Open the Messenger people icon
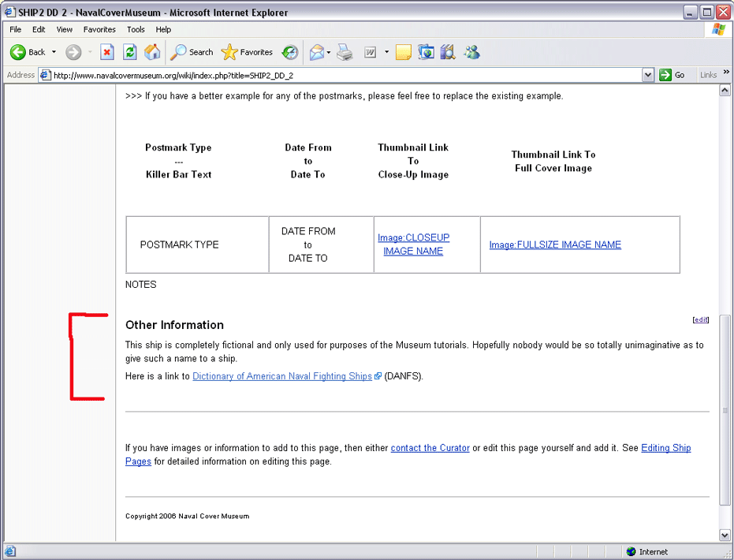 pos(471,52)
